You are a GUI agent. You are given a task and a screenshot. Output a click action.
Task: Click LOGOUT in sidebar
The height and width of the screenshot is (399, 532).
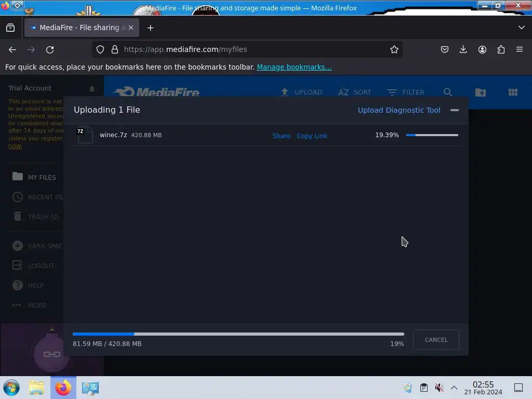33,265
